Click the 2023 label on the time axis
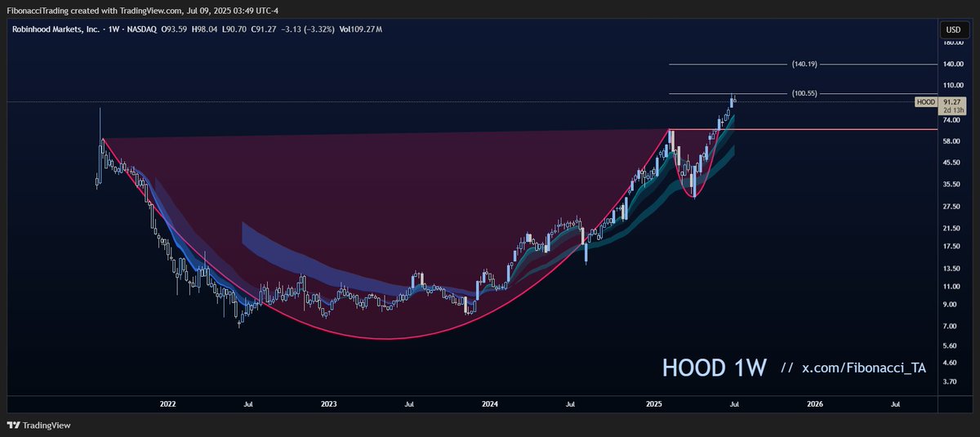980x437 pixels. pyautogui.click(x=329, y=404)
